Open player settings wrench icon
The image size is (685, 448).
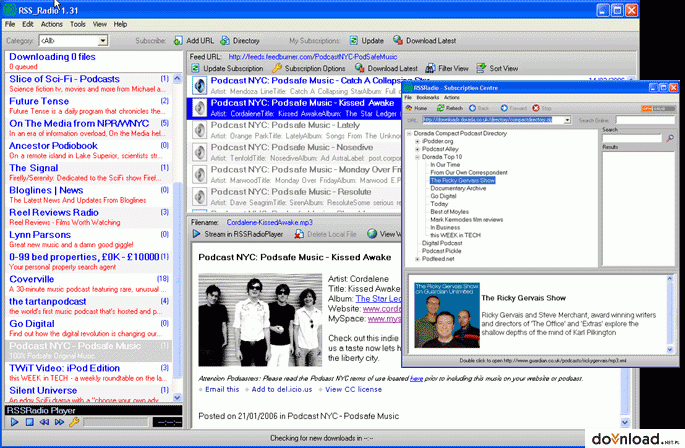[74, 422]
